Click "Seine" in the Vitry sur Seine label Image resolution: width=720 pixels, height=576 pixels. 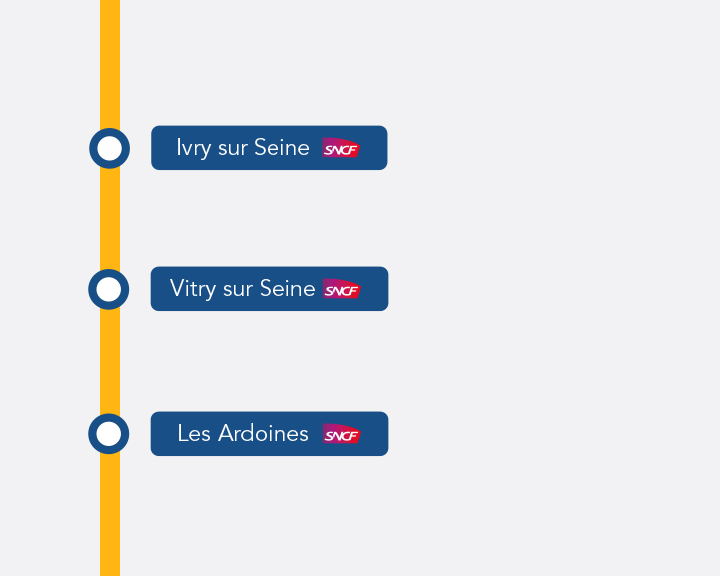(x=287, y=288)
